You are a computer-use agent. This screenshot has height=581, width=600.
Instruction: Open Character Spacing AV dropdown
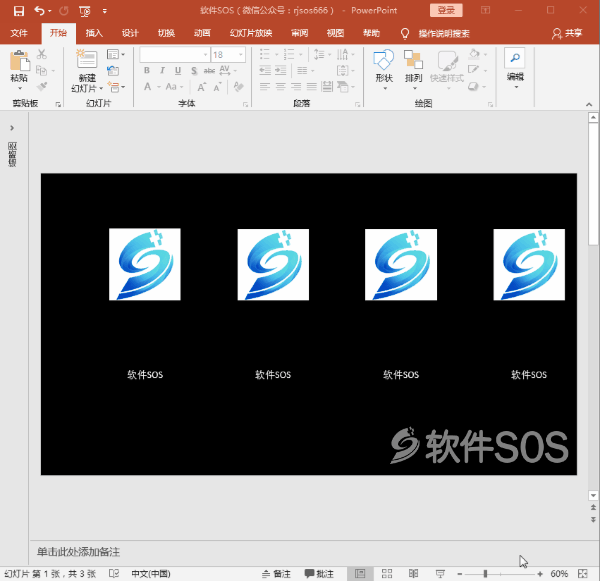click(228, 71)
